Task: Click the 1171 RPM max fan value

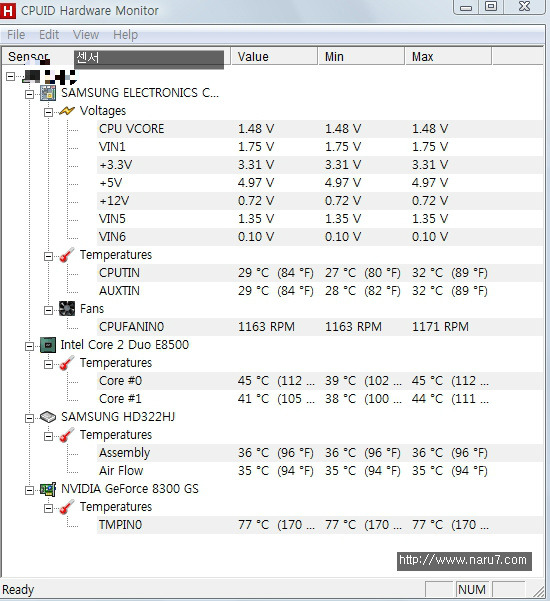Action: click(440, 327)
